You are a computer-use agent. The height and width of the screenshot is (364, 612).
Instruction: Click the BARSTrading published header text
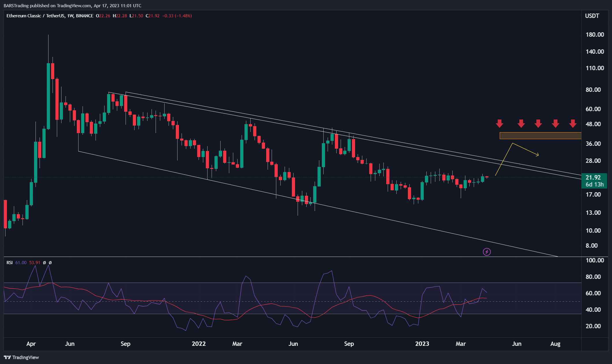pyautogui.click(x=72, y=5)
